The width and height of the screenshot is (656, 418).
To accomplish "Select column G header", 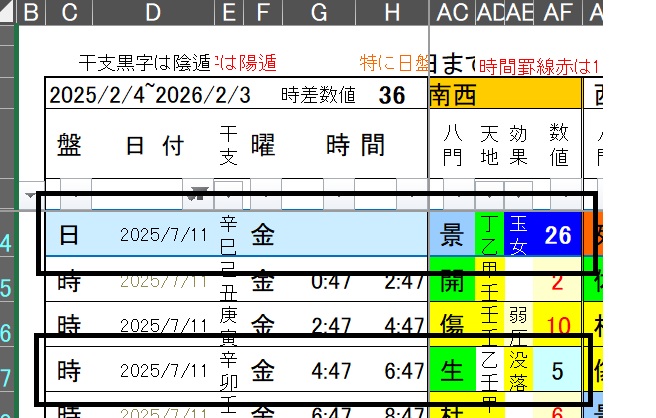I will click(319, 12).
